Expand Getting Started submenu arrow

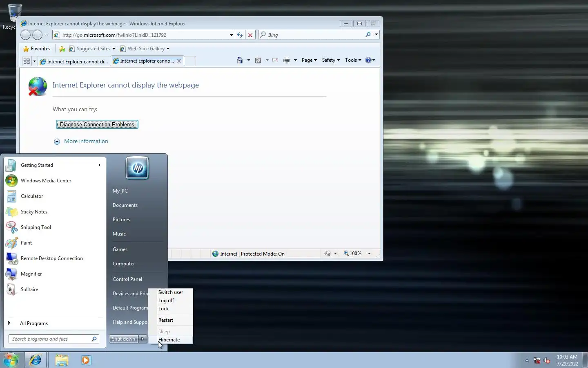(x=99, y=165)
